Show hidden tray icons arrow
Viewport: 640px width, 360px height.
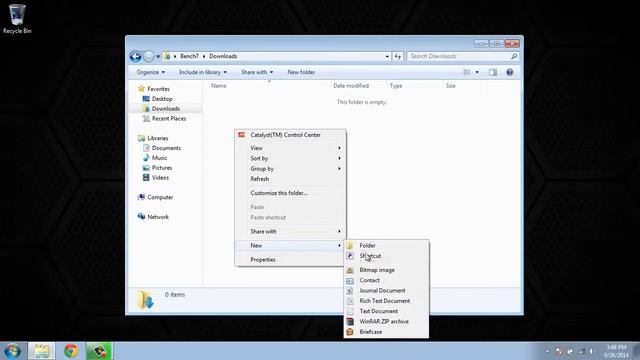coord(547,351)
